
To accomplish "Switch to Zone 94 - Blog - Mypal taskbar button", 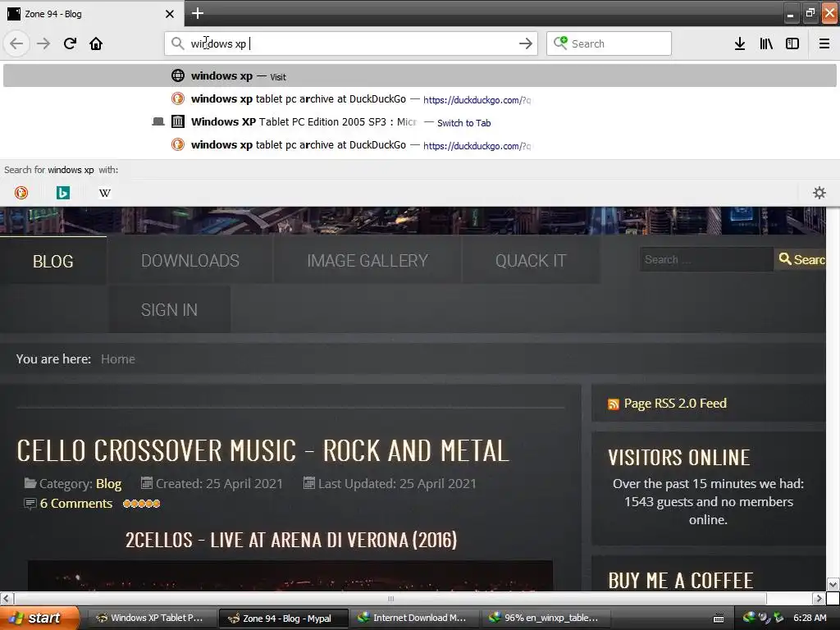I will [283, 619].
